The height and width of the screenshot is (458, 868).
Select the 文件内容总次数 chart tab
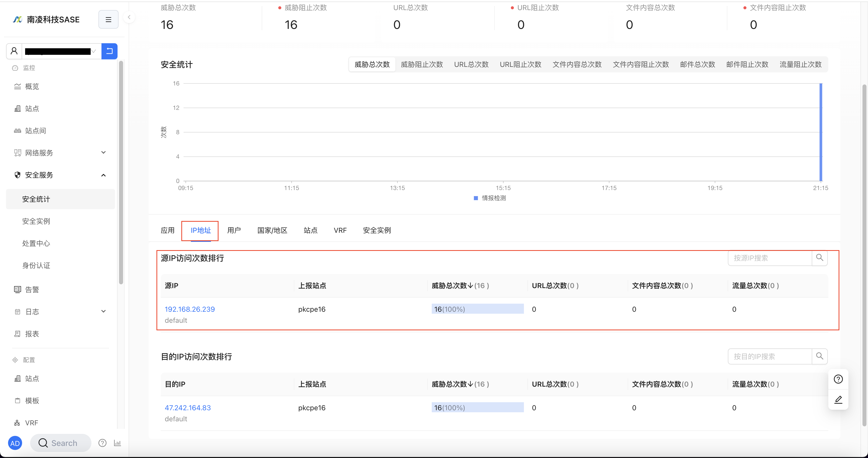click(577, 64)
